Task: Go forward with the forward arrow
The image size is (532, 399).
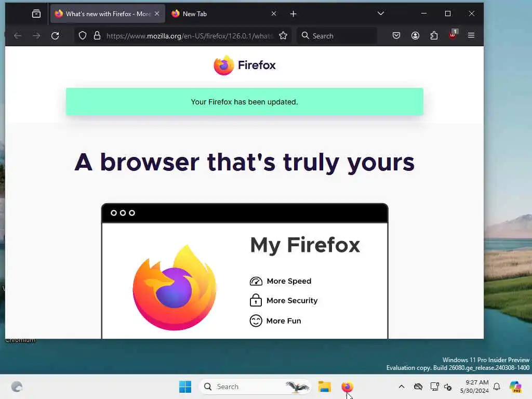Action: (36, 36)
